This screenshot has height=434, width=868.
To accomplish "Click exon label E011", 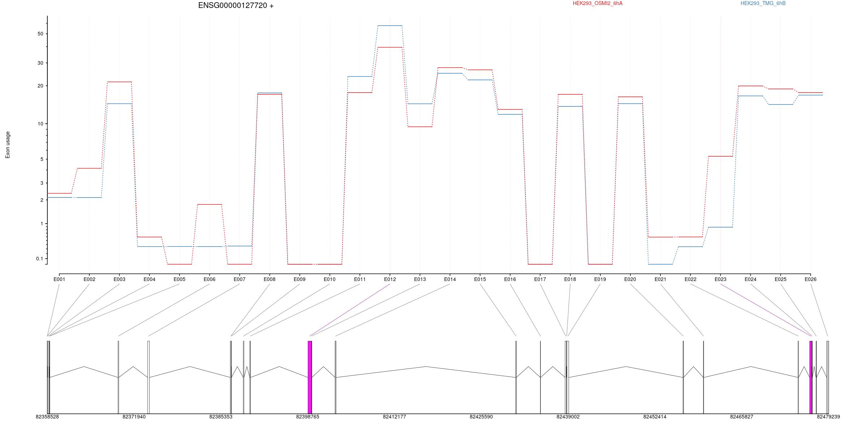I will 360,279.
